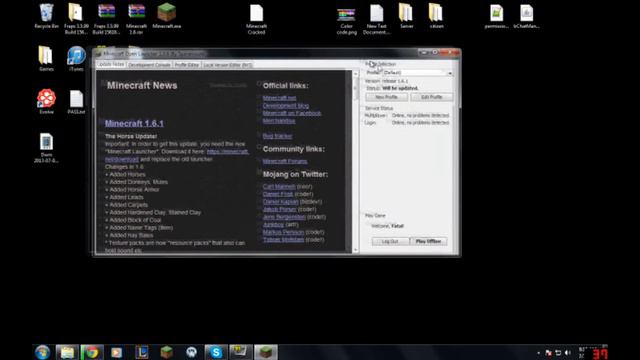Select the Minecraft 1.6.rar archive icon

[x=136, y=18]
